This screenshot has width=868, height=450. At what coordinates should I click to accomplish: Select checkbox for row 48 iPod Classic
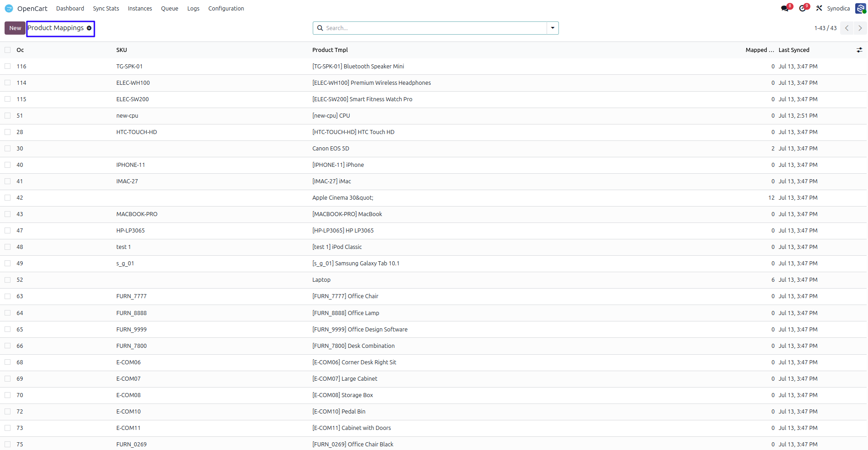[x=8, y=247]
